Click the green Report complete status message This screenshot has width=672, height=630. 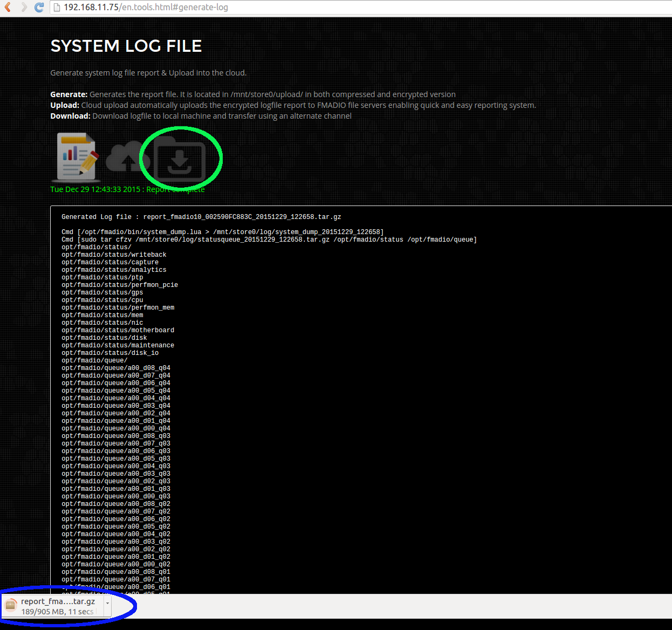click(128, 189)
